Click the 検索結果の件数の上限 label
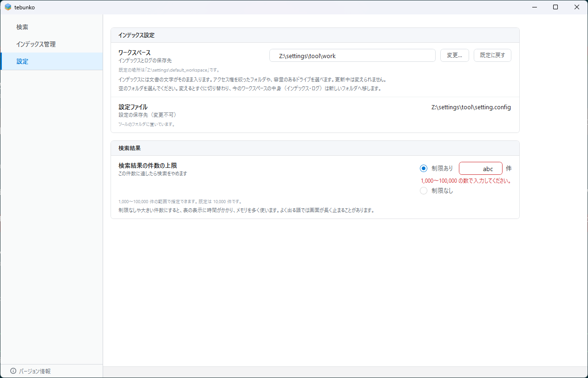 pos(148,166)
